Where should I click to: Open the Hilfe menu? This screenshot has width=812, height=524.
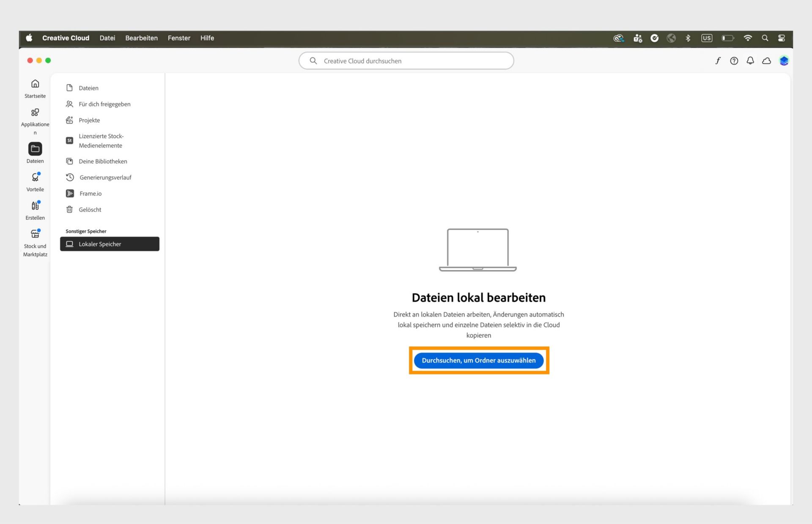(x=207, y=38)
